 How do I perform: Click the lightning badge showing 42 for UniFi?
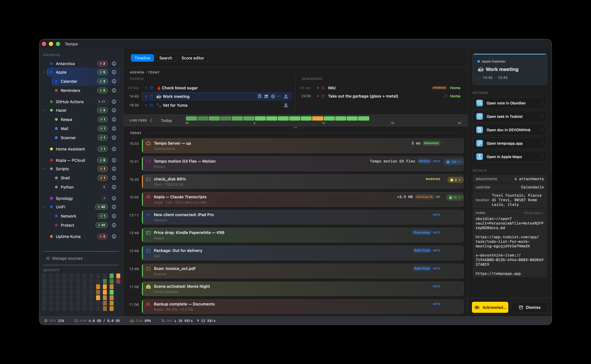coord(101,207)
